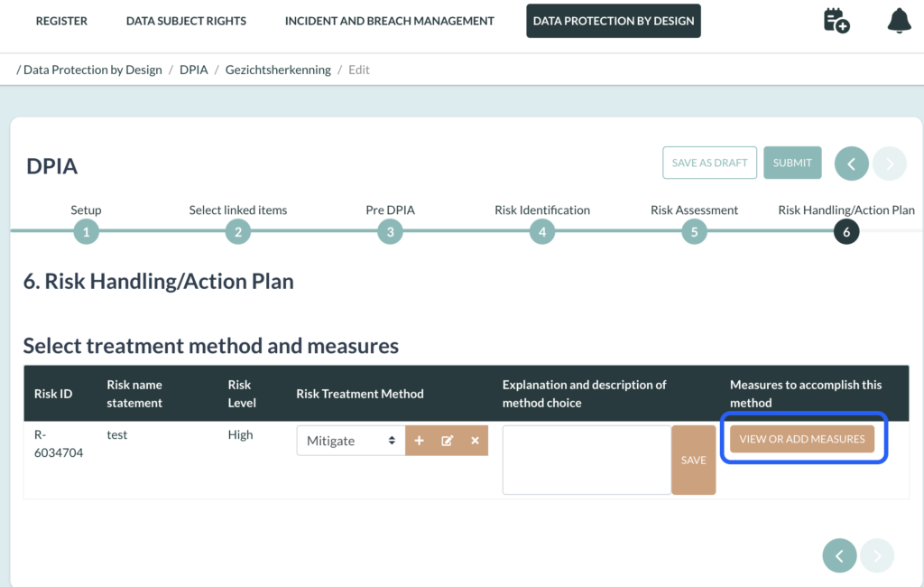Click the bottom next-arrow button

point(877,555)
